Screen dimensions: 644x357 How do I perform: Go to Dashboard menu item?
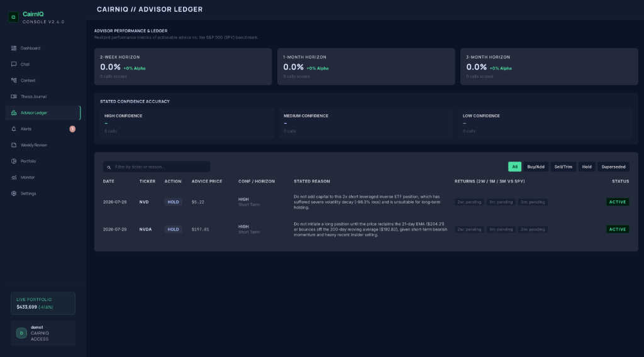click(43, 48)
